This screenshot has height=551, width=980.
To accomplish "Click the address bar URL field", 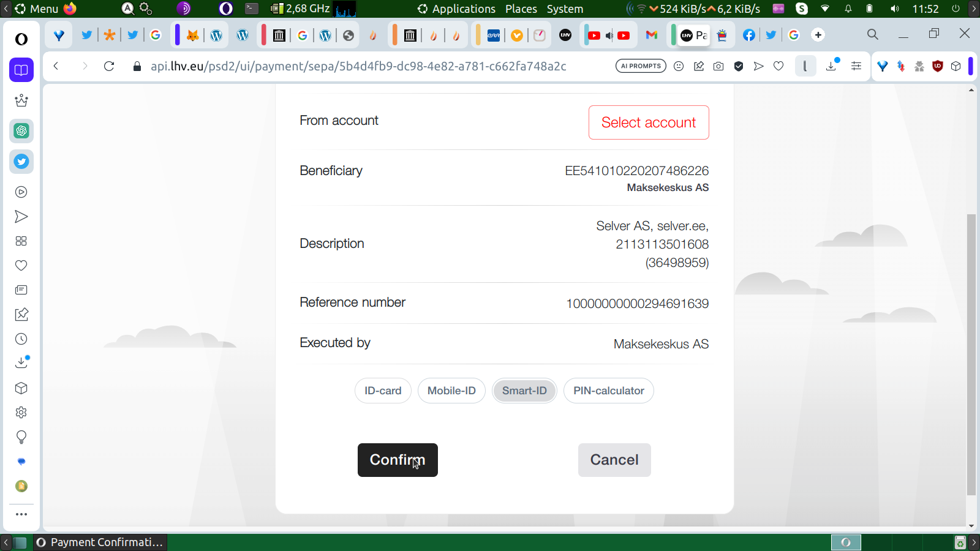I will (x=358, y=66).
